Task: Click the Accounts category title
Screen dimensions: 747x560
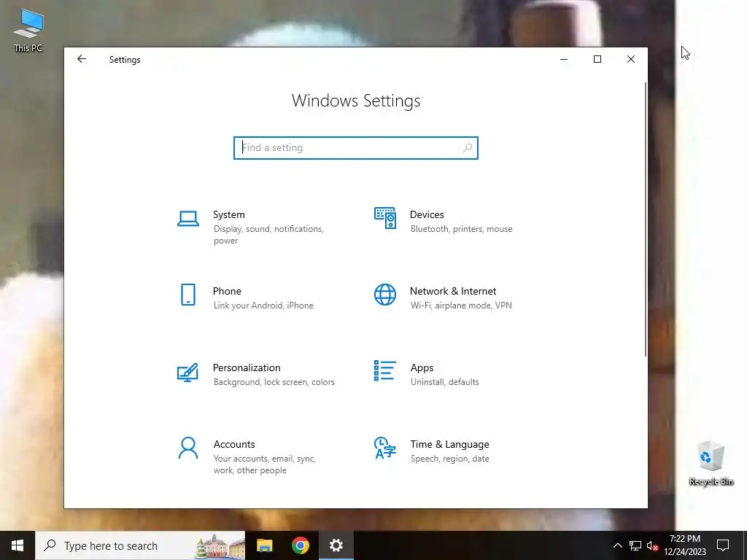Action: point(234,444)
